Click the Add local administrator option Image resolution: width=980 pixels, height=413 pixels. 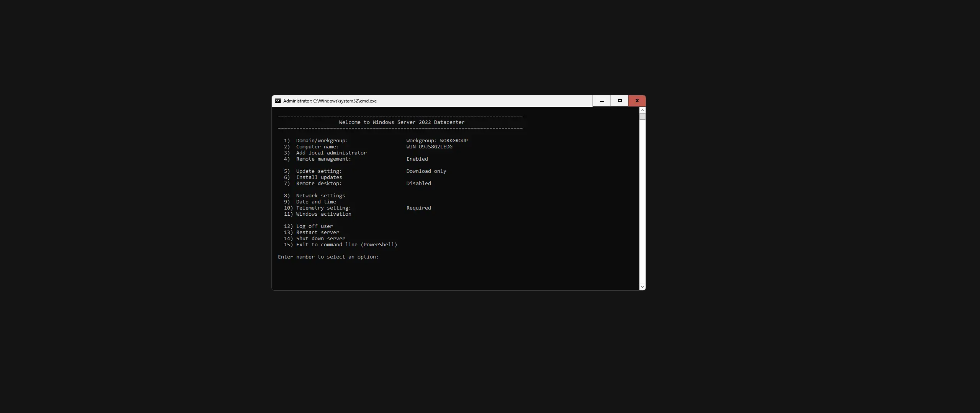(x=331, y=153)
